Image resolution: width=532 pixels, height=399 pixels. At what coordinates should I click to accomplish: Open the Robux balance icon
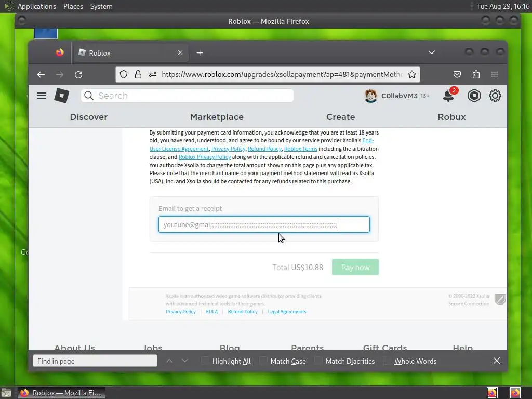pyautogui.click(x=474, y=96)
